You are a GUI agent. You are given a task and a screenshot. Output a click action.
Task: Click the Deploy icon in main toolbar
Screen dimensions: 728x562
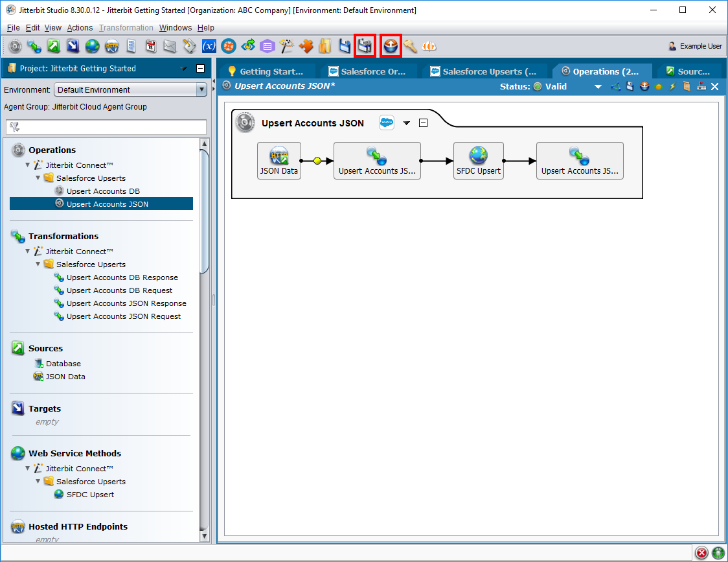pos(391,46)
